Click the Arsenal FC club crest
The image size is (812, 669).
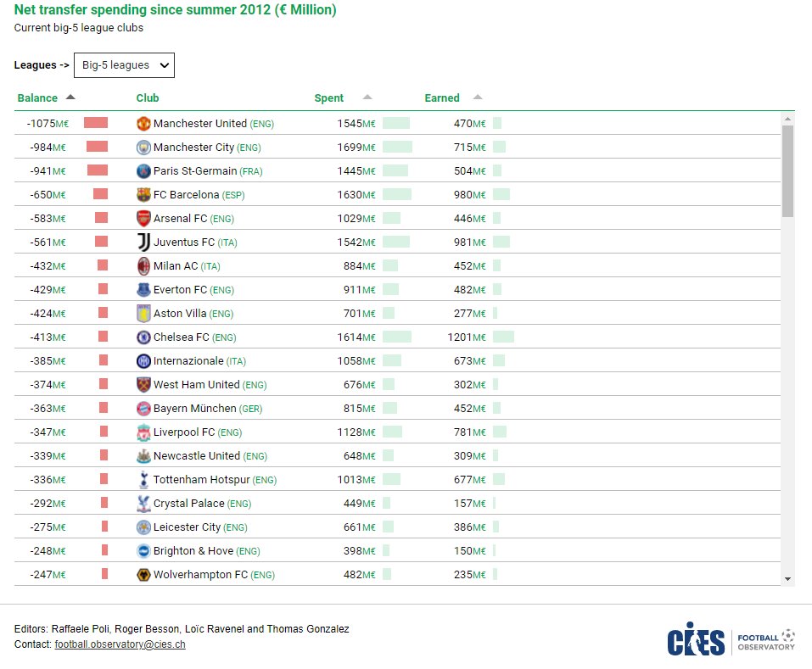pyautogui.click(x=143, y=219)
